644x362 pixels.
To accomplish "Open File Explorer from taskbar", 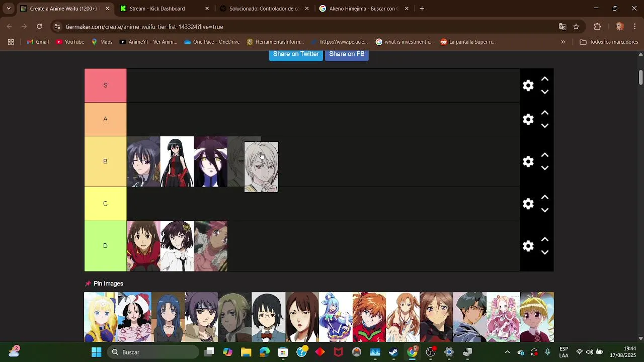I will click(246, 352).
